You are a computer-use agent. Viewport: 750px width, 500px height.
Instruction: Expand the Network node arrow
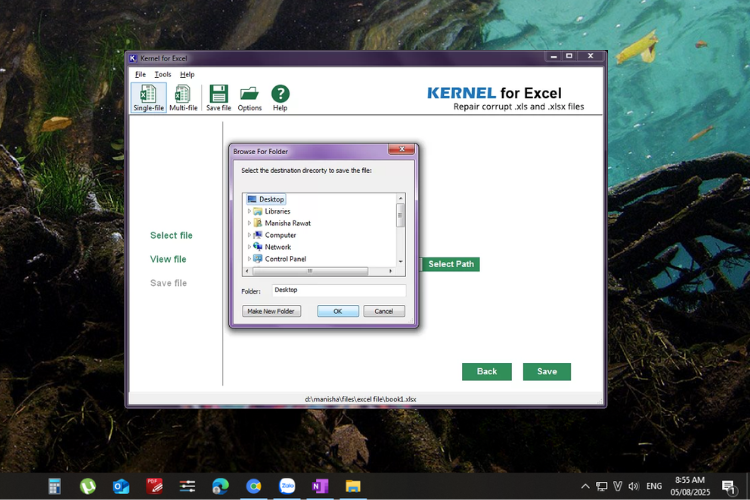click(249, 247)
